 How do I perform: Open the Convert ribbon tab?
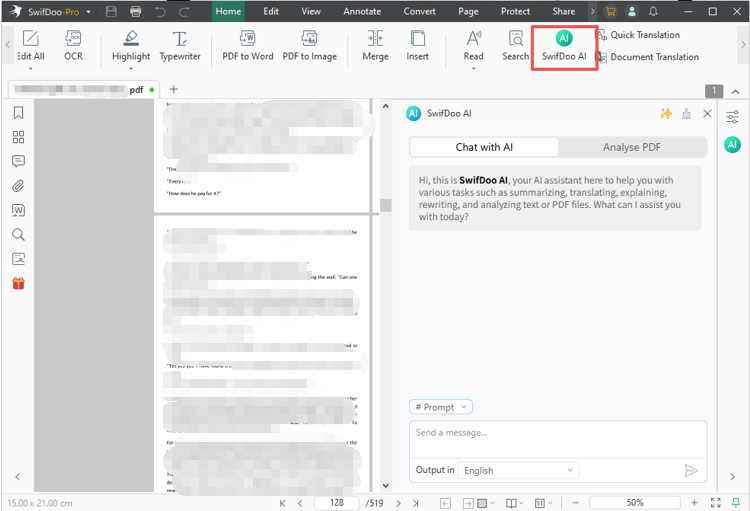point(419,11)
